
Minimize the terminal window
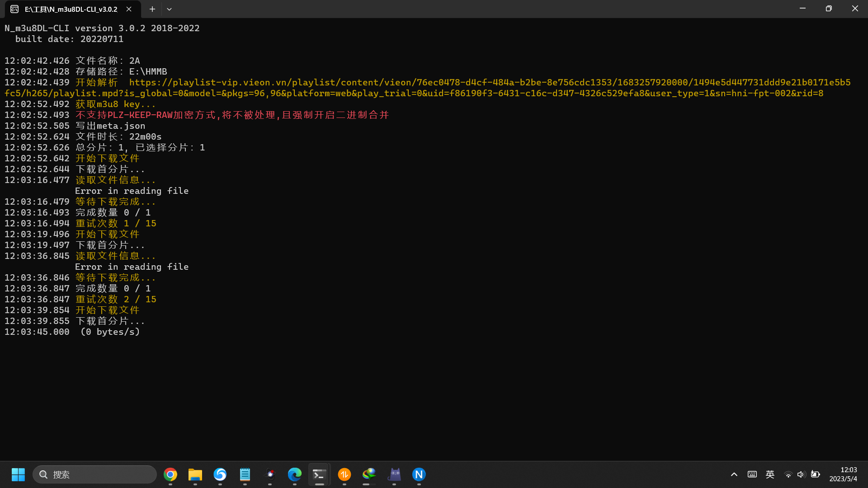(802, 9)
